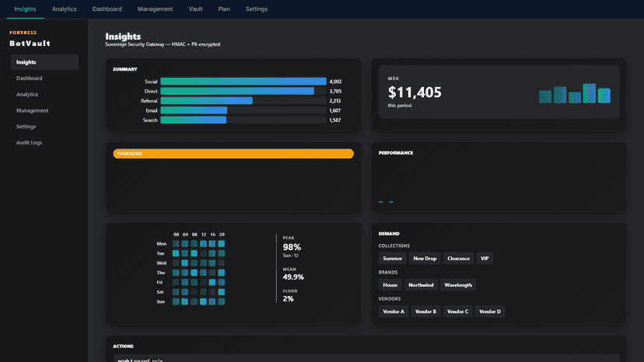Click the ACTIONS section heading

click(123, 346)
